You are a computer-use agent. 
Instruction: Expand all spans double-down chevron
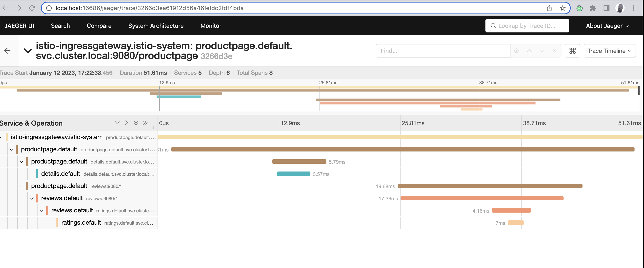pyautogui.click(x=136, y=123)
